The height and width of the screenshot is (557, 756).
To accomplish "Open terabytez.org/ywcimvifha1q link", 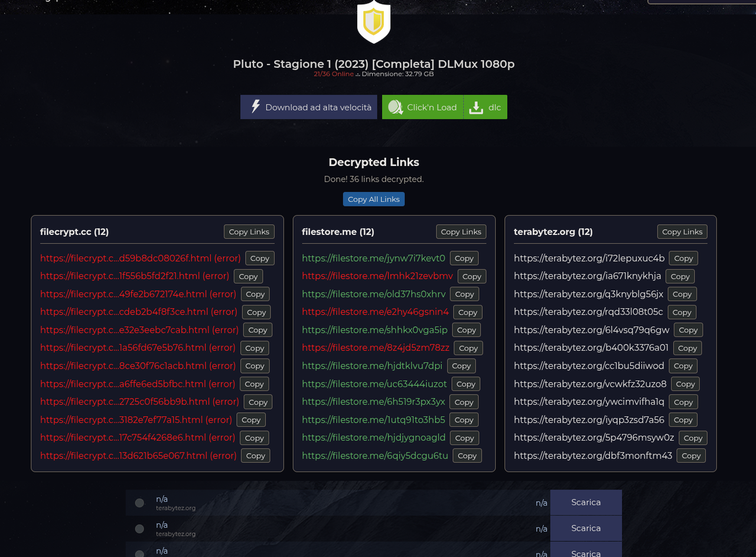I will (x=589, y=402).
